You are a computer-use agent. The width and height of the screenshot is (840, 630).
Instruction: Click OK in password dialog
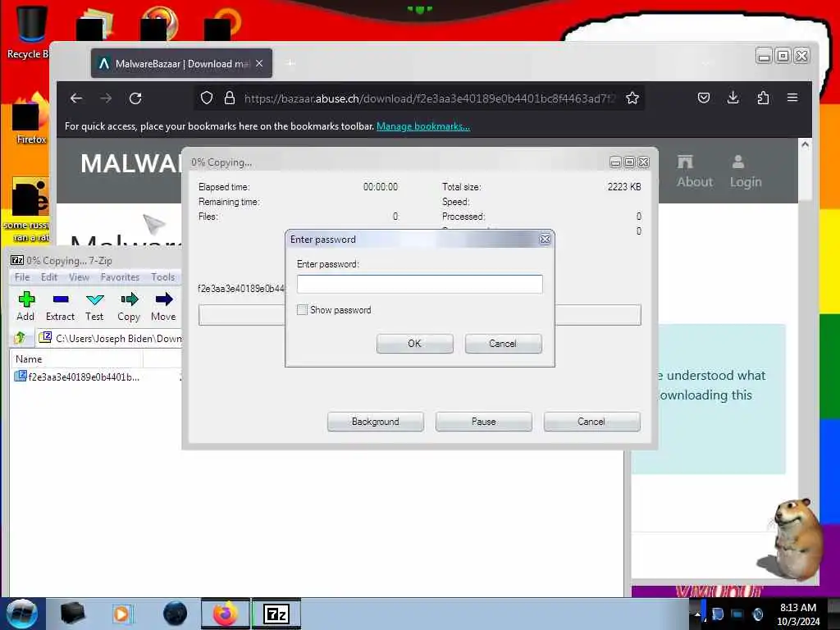414,344
